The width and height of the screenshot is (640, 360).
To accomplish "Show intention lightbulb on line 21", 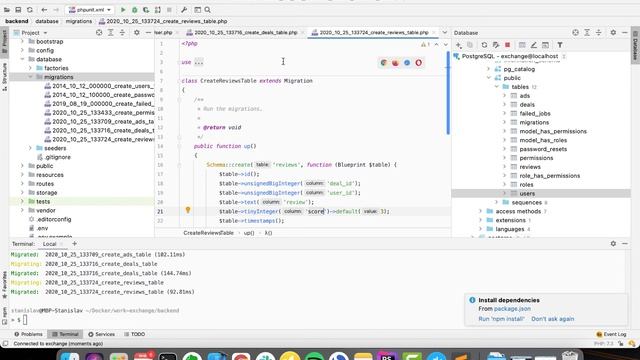I will (x=188, y=210).
